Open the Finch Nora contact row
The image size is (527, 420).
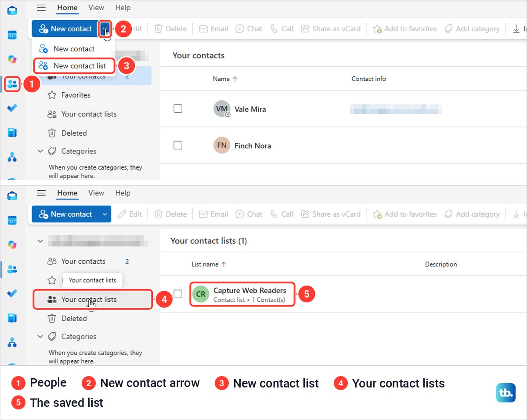(343, 145)
